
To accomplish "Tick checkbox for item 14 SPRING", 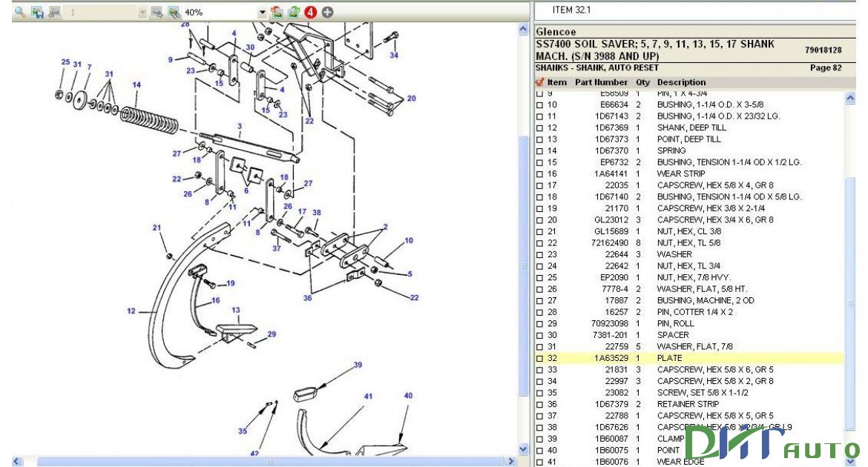I will (x=540, y=151).
